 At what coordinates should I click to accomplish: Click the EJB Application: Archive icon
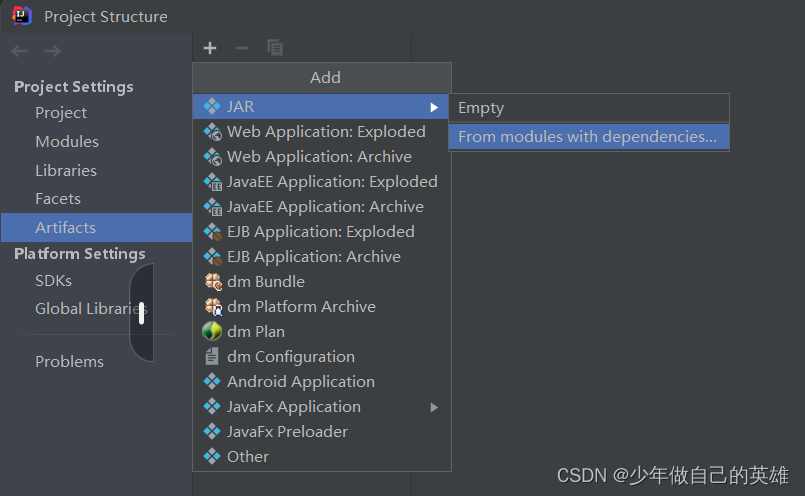click(213, 257)
